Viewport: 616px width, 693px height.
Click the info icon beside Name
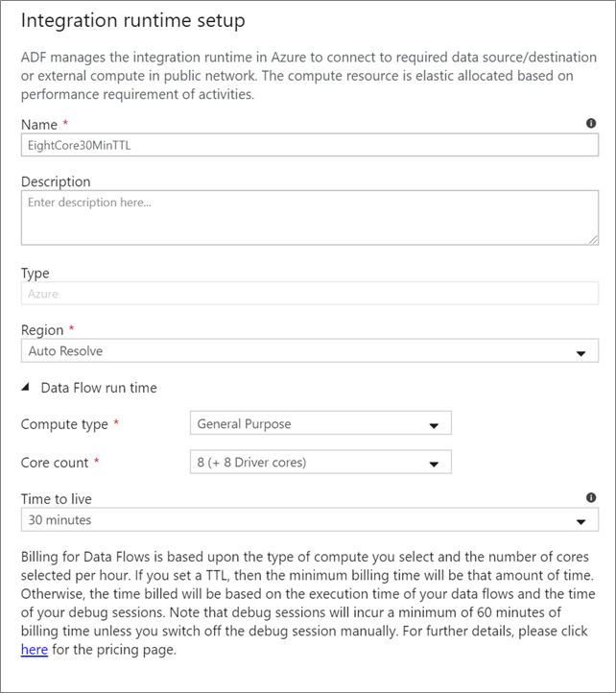(590, 124)
